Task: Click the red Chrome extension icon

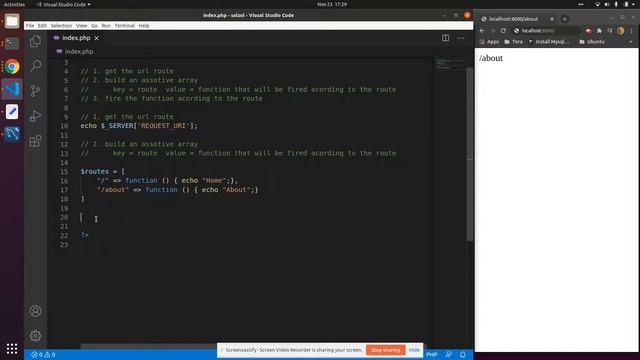Action: pos(588,31)
